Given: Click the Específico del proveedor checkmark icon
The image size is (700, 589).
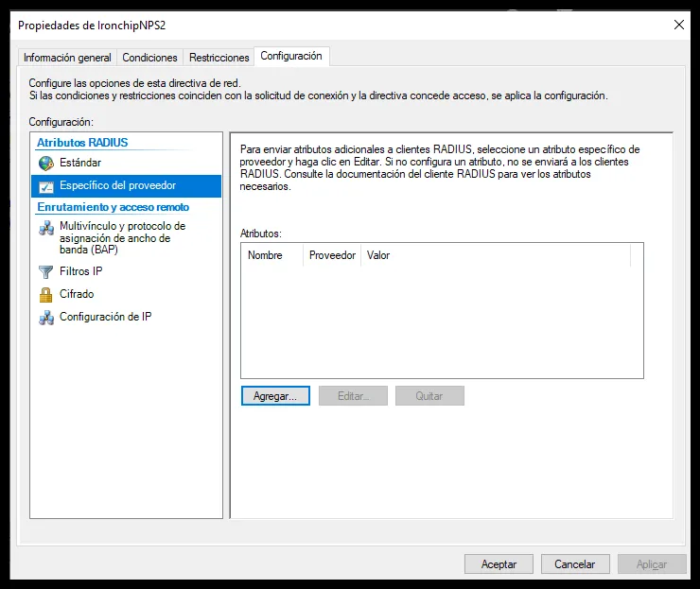Looking at the screenshot, I should pos(46,186).
